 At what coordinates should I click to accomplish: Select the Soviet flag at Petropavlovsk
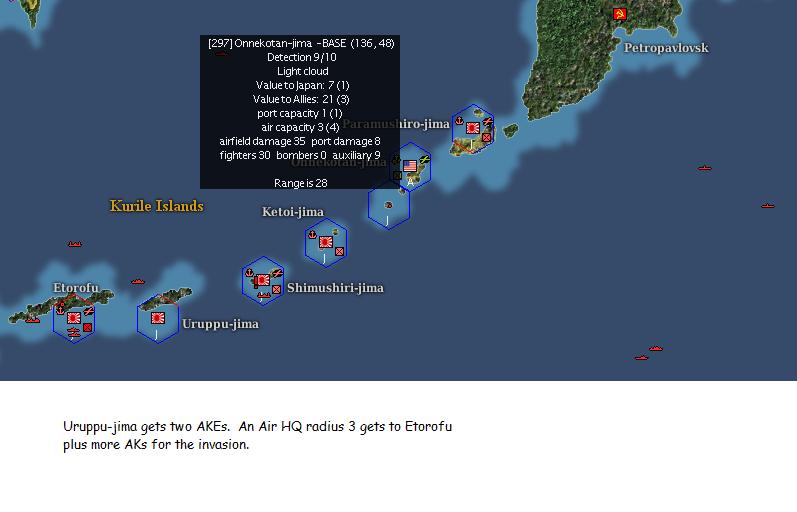pyautogui.click(x=619, y=14)
